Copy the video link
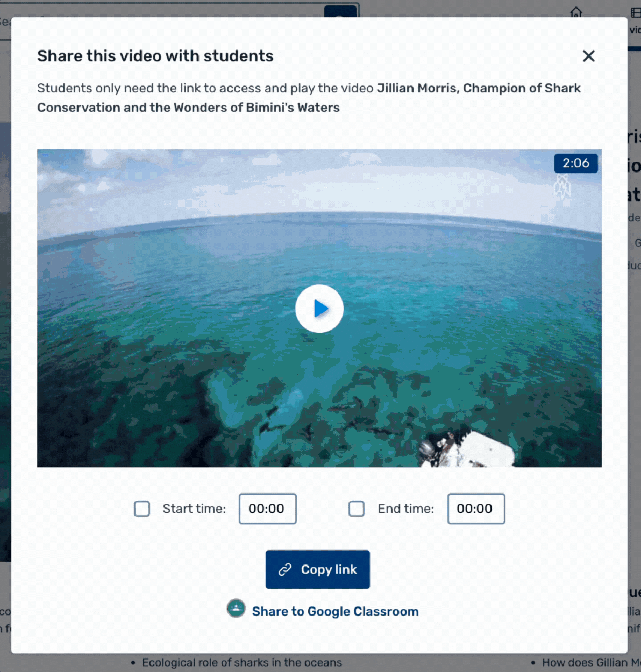The width and height of the screenshot is (641, 672). point(318,569)
